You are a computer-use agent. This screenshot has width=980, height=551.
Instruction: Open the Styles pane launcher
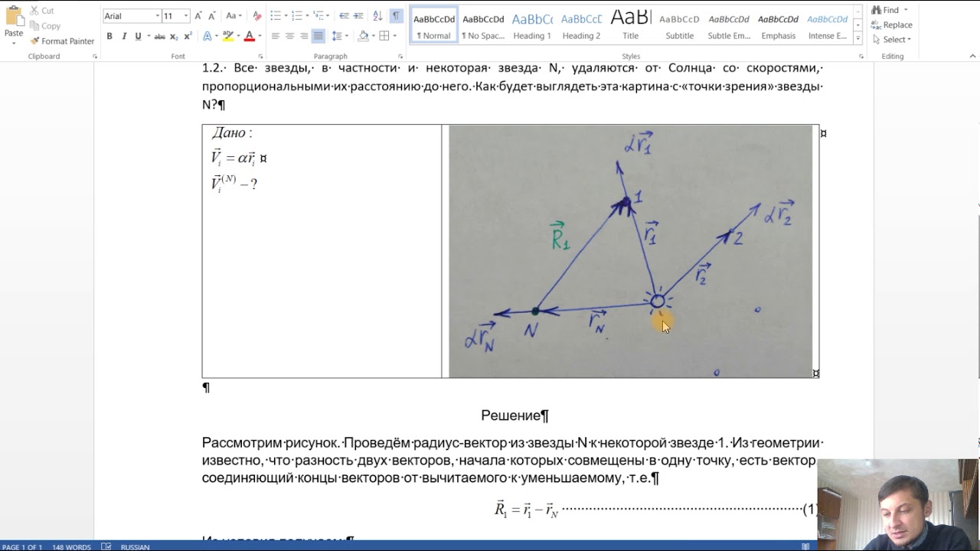[x=860, y=57]
